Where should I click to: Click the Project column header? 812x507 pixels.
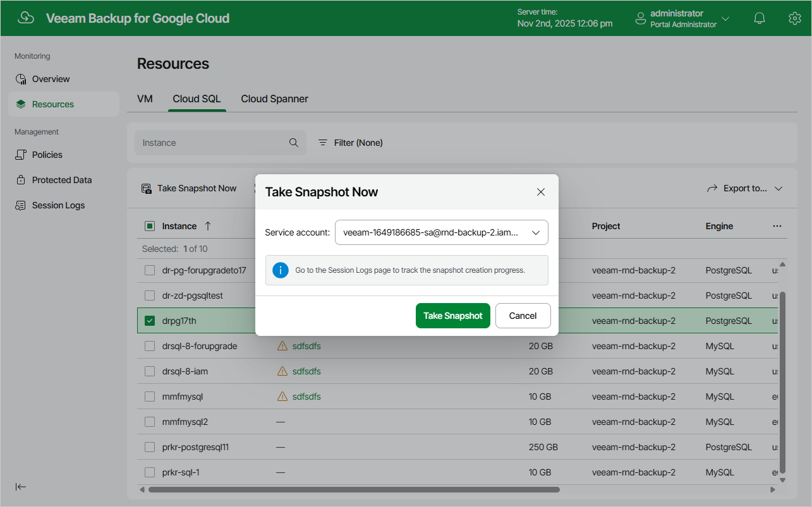click(606, 226)
